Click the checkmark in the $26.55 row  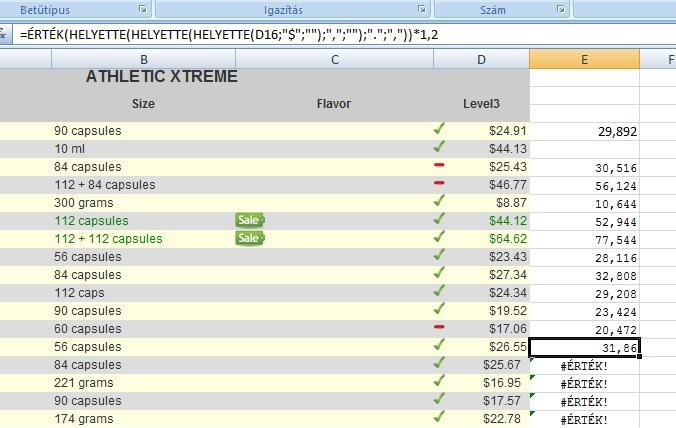coord(439,344)
